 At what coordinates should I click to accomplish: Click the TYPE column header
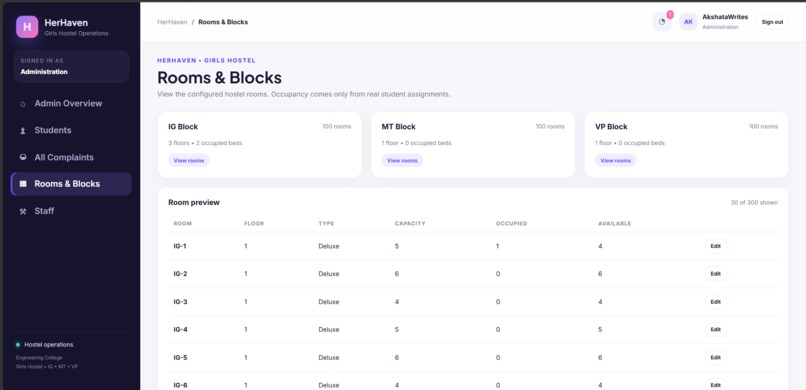point(326,224)
